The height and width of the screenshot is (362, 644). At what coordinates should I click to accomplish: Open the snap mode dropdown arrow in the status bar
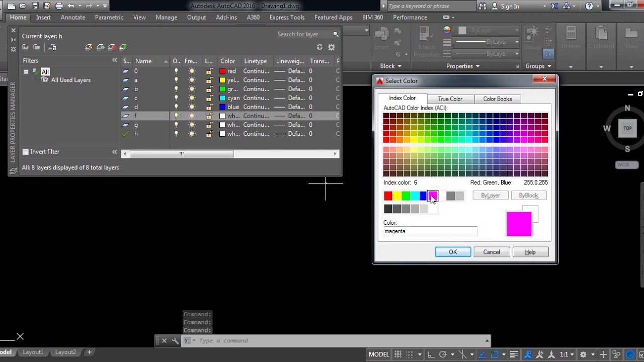click(420, 354)
